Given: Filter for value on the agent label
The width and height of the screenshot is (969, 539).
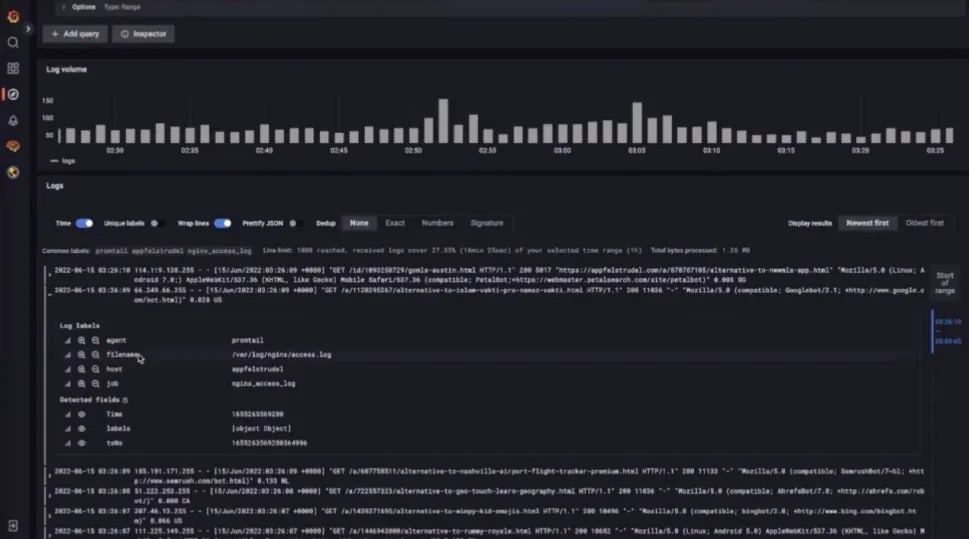Looking at the screenshot, I should 82,341.
